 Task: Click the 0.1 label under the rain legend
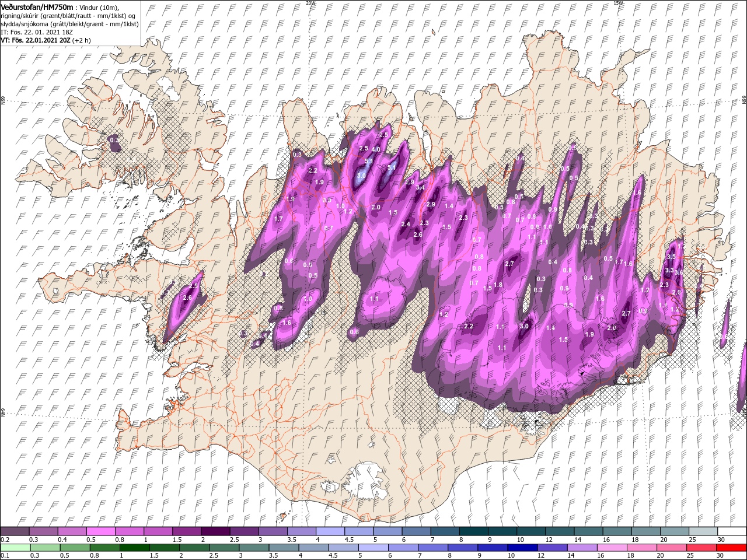5,556
